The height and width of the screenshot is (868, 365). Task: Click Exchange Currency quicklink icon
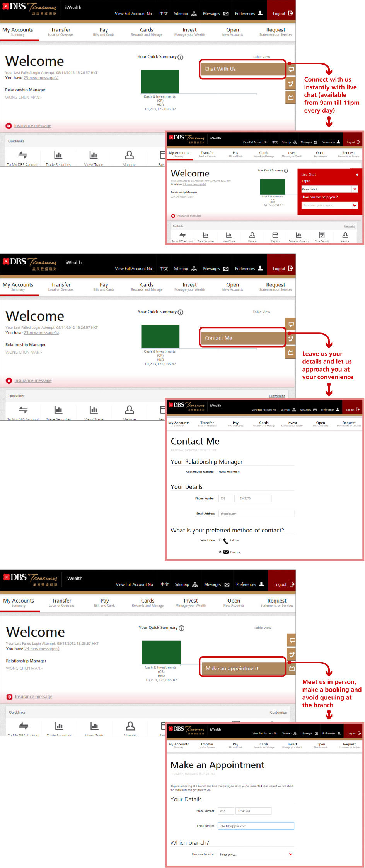pyautogui.click(x=298, y=235)
